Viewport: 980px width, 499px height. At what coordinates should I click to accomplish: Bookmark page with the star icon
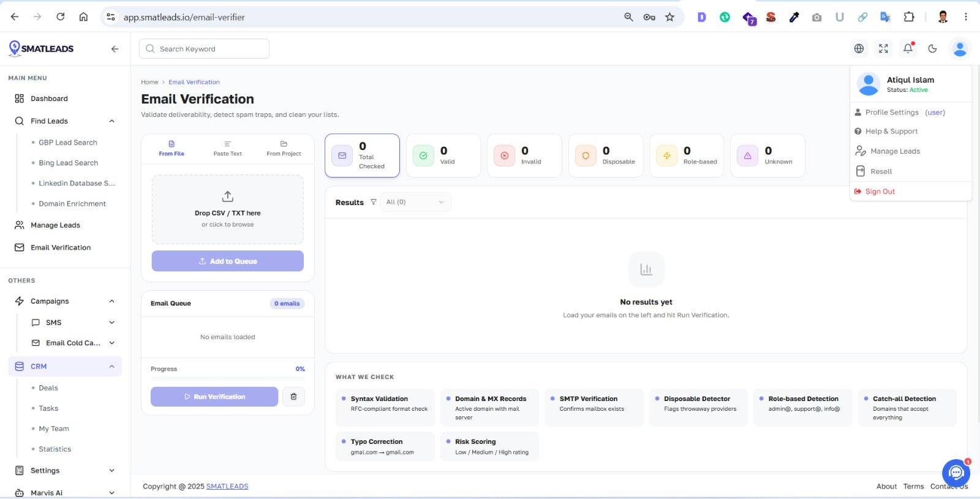(x=669, y=17)
